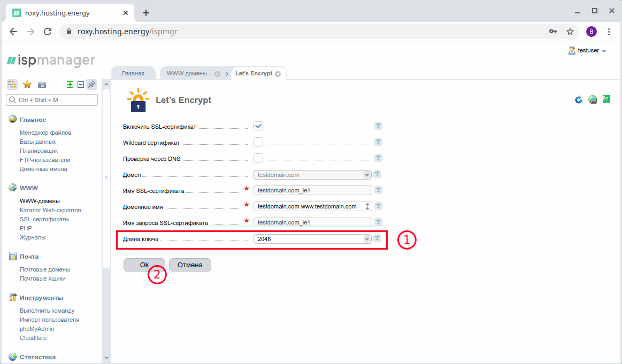Click the Имя запроса SSL-сертификата input
622x364 pixels.
coord(312,222)
